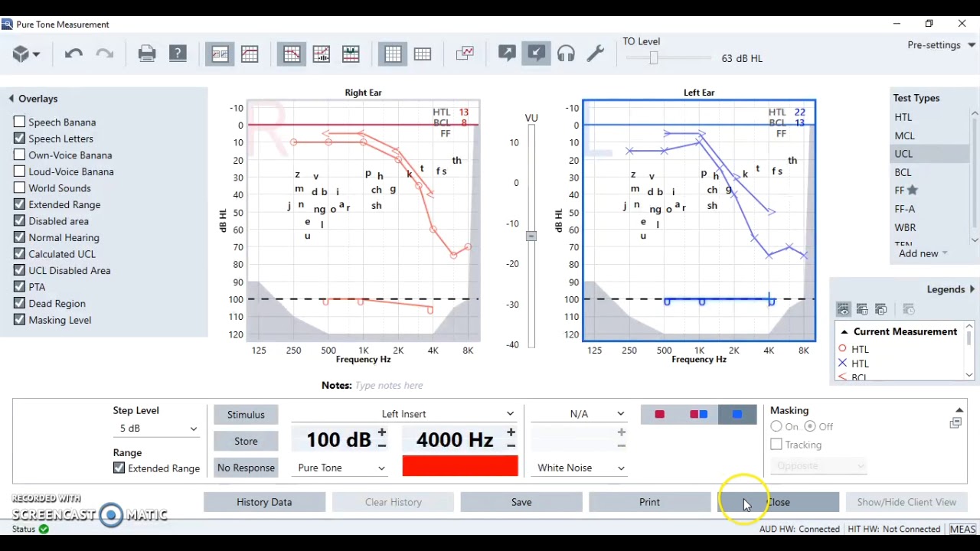Viewport: 980px width, 551px height.
Task: Select the fine grid view icon
Action: point(393,54)
